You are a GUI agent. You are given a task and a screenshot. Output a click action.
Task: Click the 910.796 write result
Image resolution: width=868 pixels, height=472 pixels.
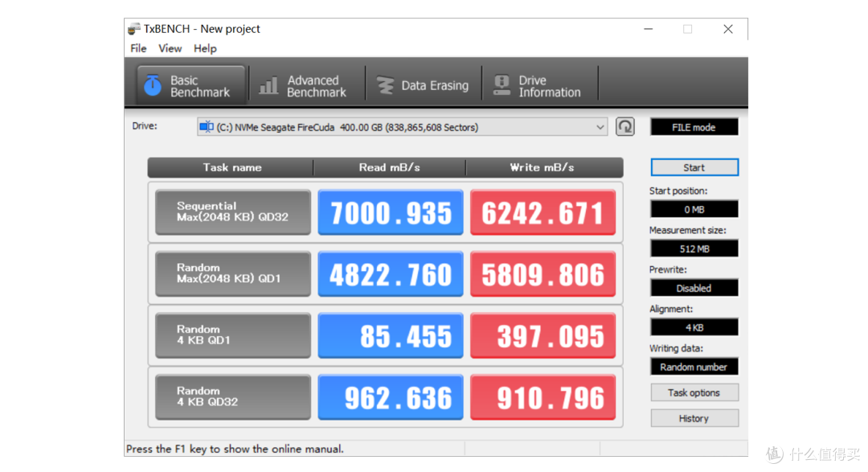(543, 396)
